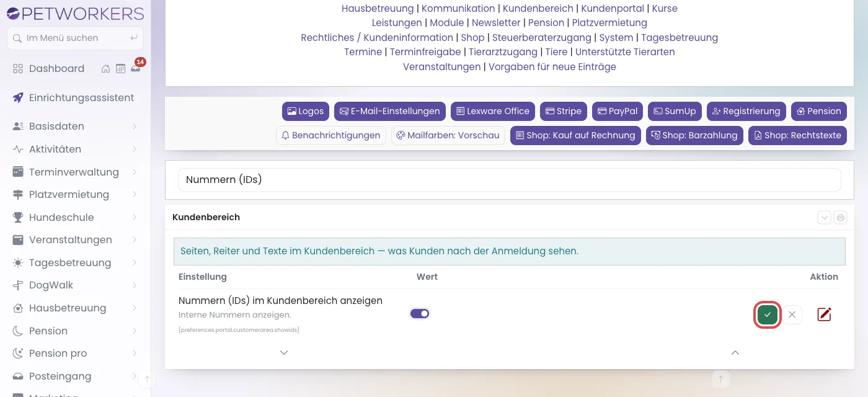Cancel with the X button beside checkmark
868x397 pixels.
pyautogui.click(x=792, y=314)
